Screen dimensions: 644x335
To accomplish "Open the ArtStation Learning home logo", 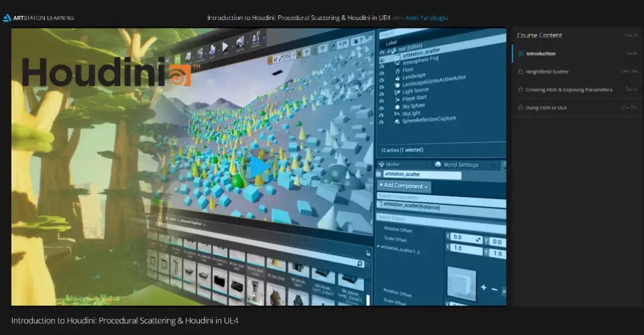I will tap(39, 18).
